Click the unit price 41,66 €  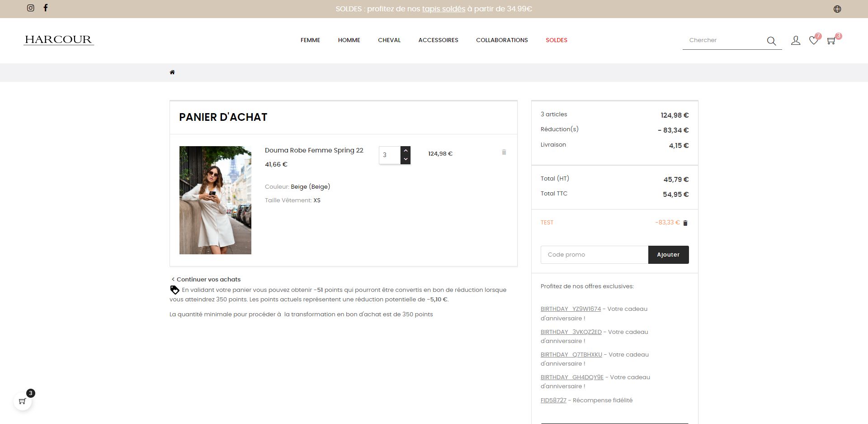[x=276, y=165]
